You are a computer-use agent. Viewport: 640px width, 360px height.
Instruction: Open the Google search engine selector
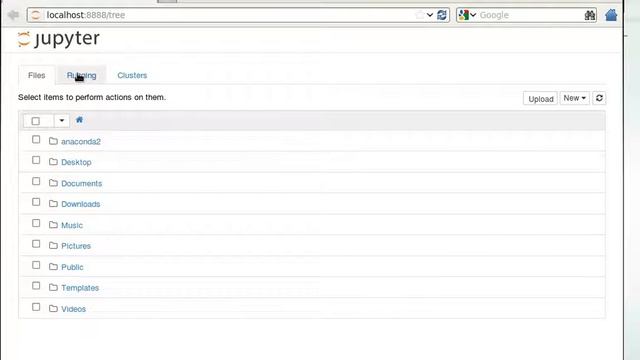467,15
